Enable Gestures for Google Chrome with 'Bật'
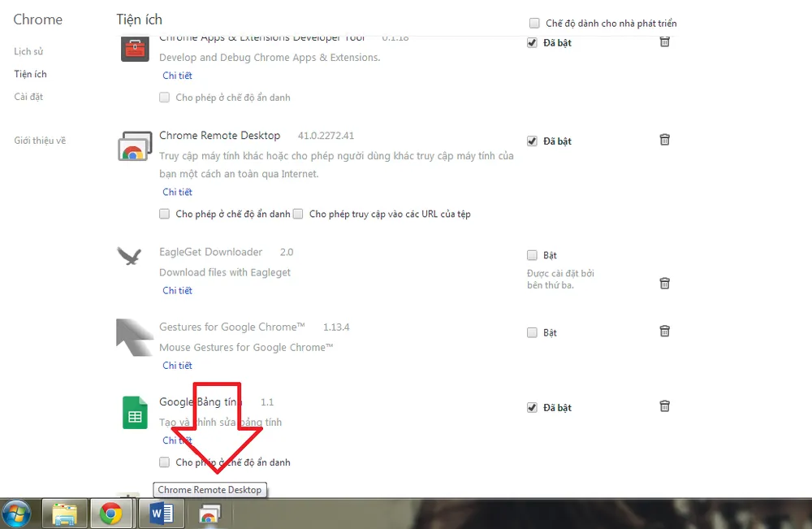812x529 pixels. 532,332
